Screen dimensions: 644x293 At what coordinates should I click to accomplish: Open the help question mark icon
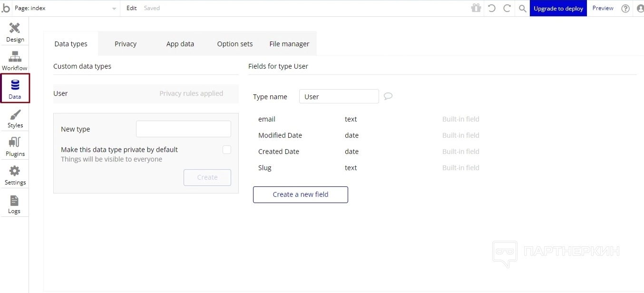click(625, 8)
